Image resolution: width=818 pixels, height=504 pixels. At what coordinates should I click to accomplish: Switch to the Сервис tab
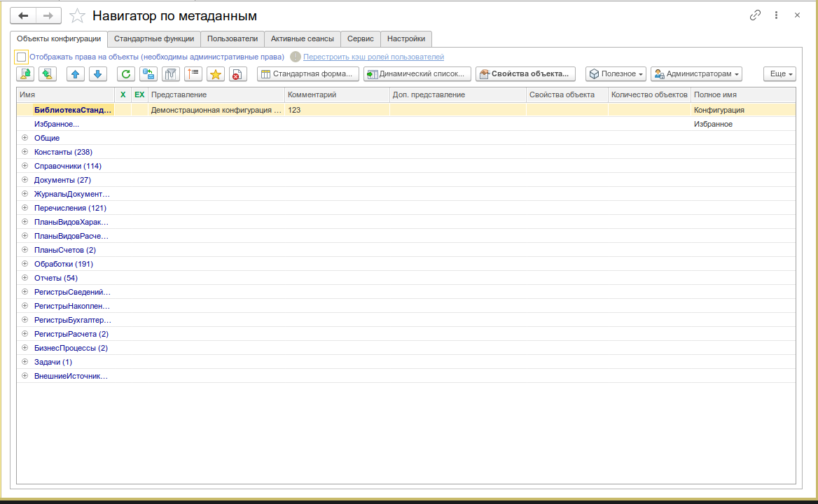(361, 38)
